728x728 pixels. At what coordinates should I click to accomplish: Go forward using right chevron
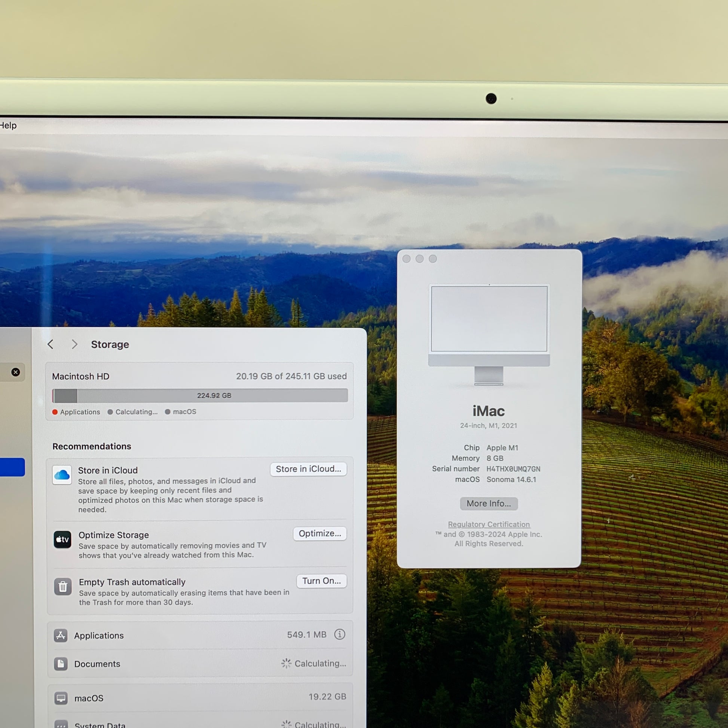coord(74,344)
